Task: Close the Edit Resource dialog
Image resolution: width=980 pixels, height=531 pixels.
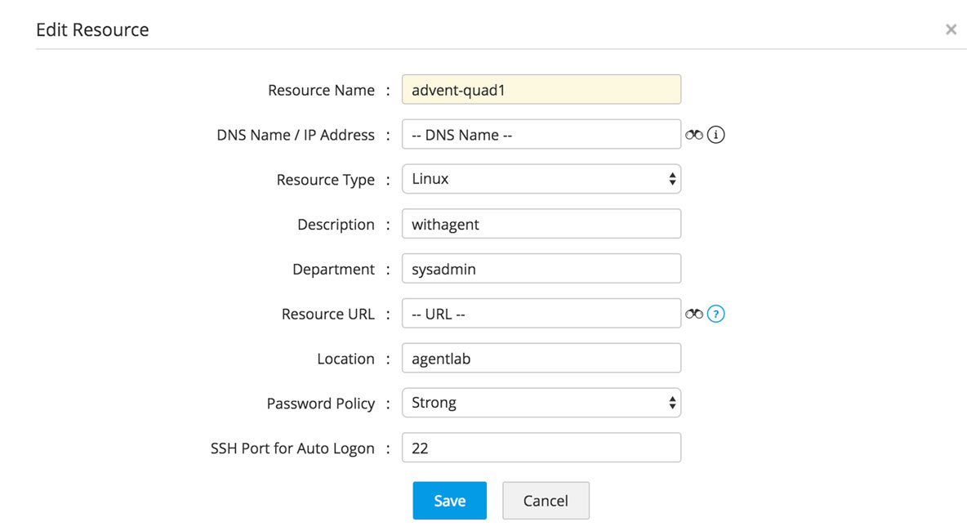Action: [x=951, y=29]
